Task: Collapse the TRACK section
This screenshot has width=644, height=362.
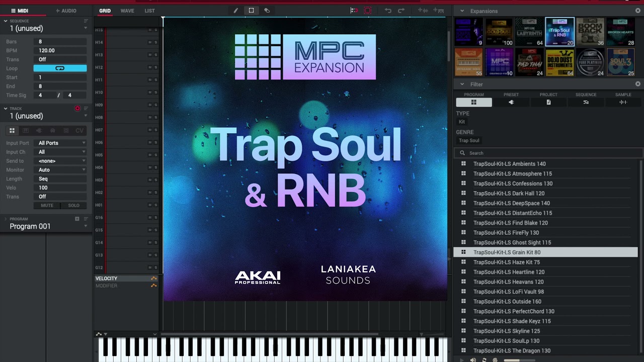Action: (6, 109)
